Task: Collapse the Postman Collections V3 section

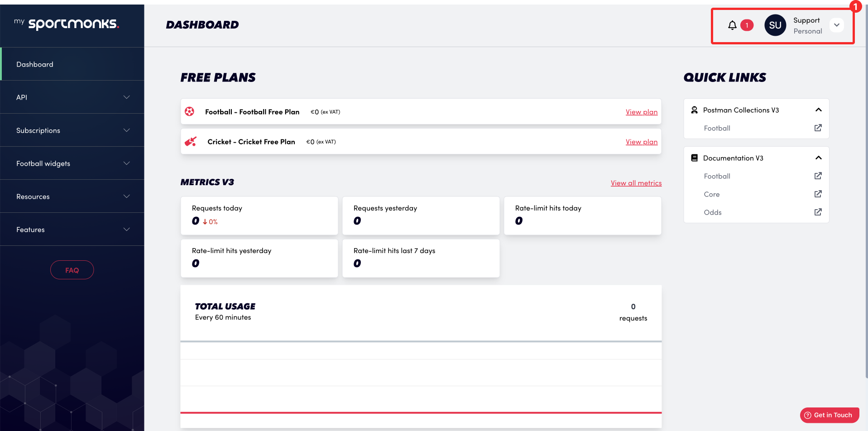Action: click(x=819, y=110)
